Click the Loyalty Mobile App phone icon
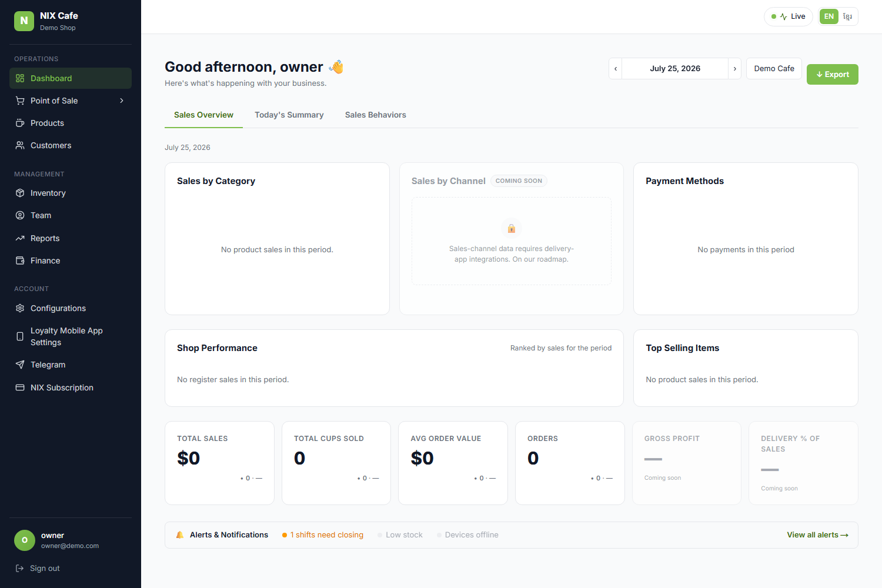The width and height of the screenshot is (882, 588). pos(20,336)
